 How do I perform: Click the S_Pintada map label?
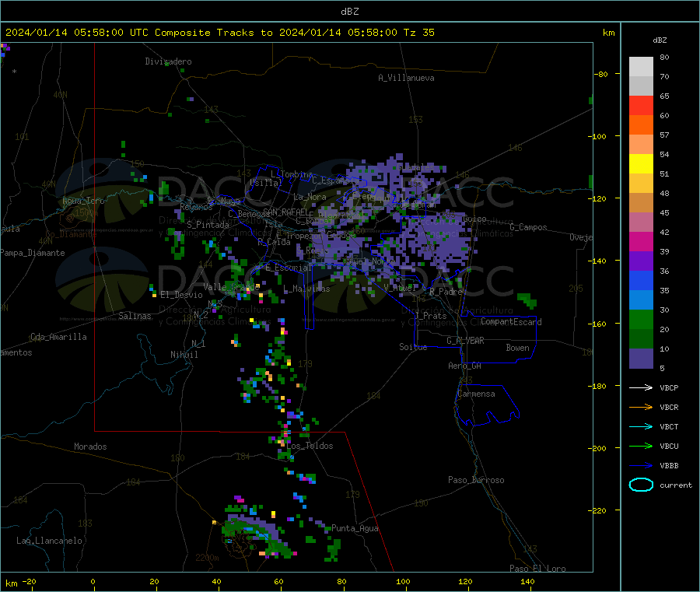pyautogui.click(x=208, y=225)
